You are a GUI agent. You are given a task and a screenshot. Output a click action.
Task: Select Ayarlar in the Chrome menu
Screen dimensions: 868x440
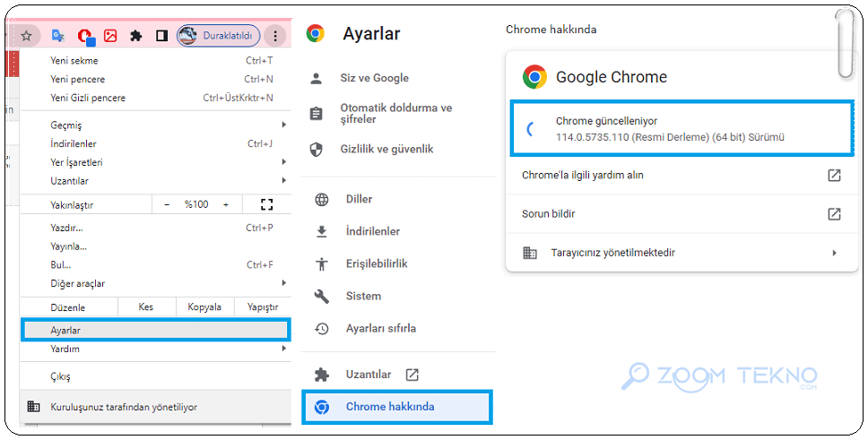click(x=155, y=331)
